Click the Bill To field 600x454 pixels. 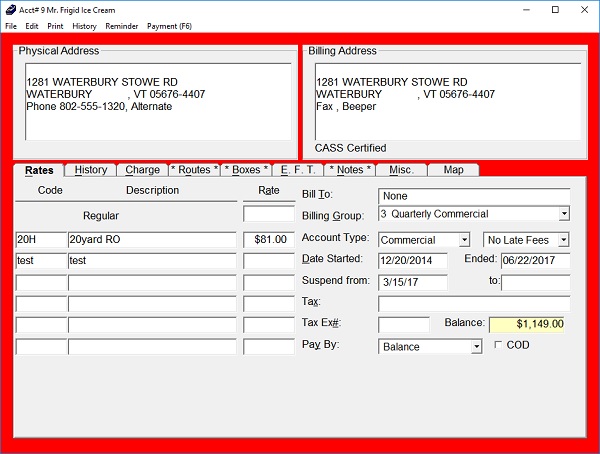(473, 196)
